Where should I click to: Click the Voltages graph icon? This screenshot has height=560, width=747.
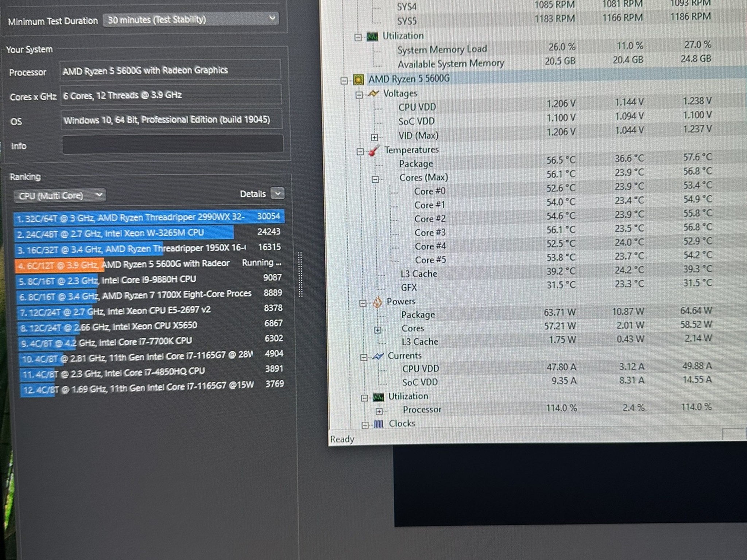373,93
